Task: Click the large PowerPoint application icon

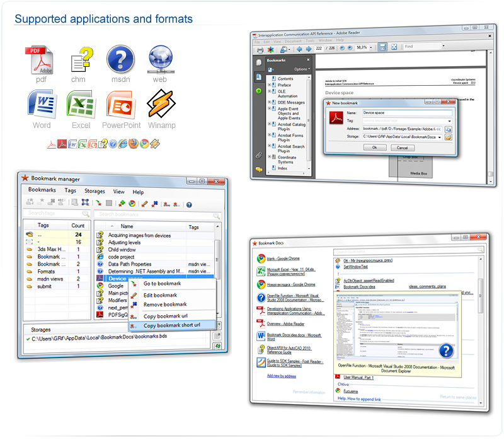Action: 121,104
